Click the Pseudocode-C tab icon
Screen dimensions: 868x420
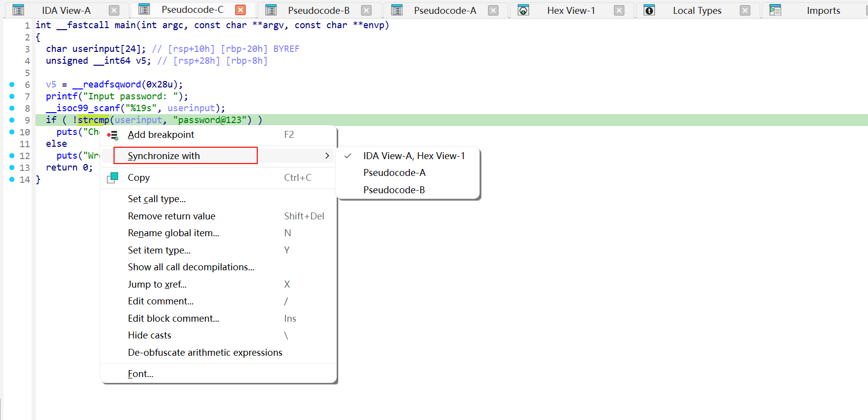(x=144, y=9)
